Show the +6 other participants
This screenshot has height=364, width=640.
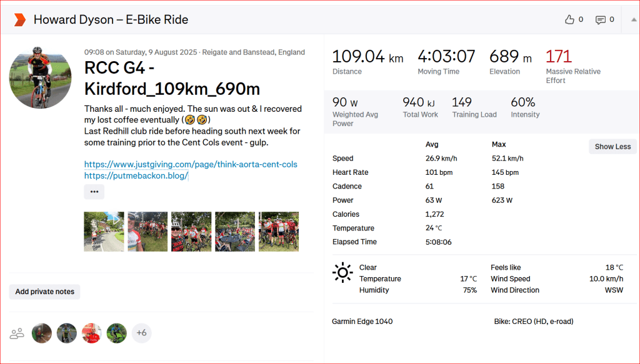coord(141,333)
